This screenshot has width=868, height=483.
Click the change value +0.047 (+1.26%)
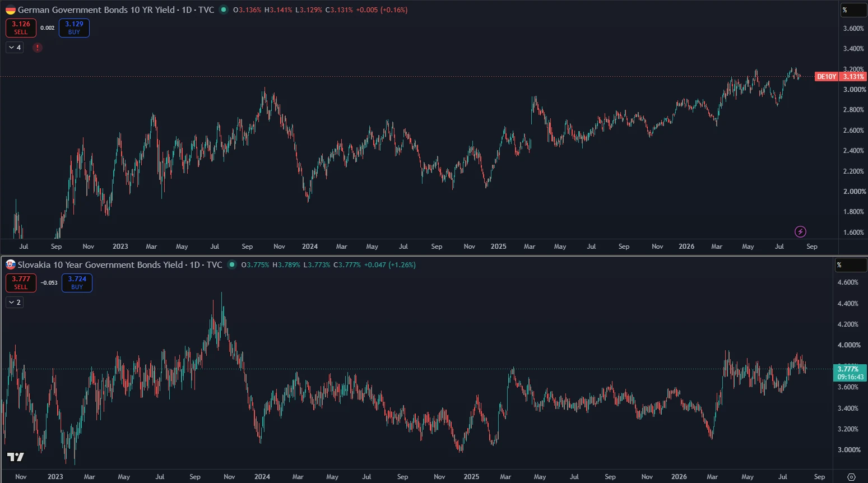pyautogui.click(x=390, y=265)
